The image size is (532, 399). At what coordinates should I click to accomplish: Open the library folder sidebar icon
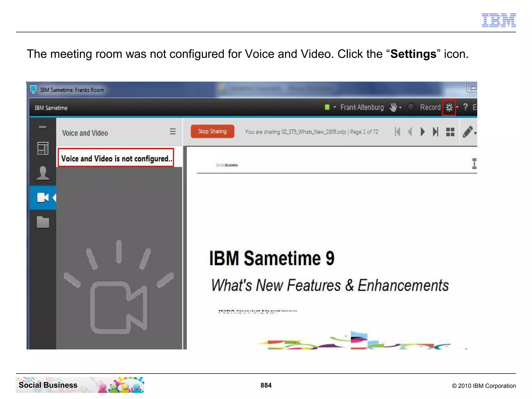coord(43,222)
